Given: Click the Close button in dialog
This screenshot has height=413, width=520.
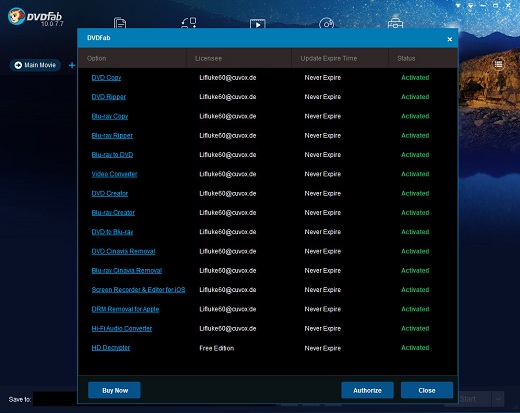Looking at the screenshot, I should coord(427,390).
